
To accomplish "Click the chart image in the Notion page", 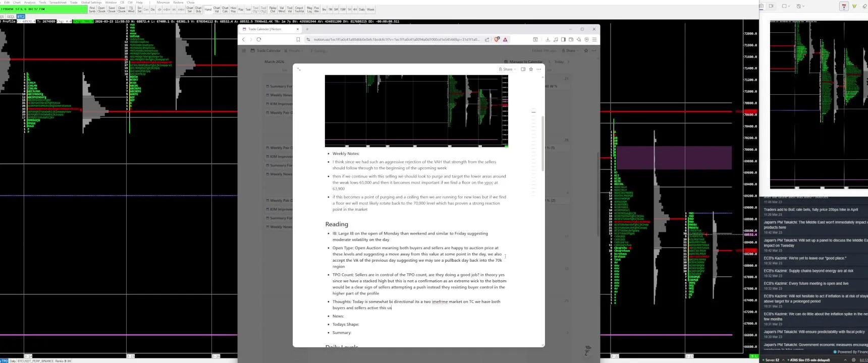I will [416, 111].
